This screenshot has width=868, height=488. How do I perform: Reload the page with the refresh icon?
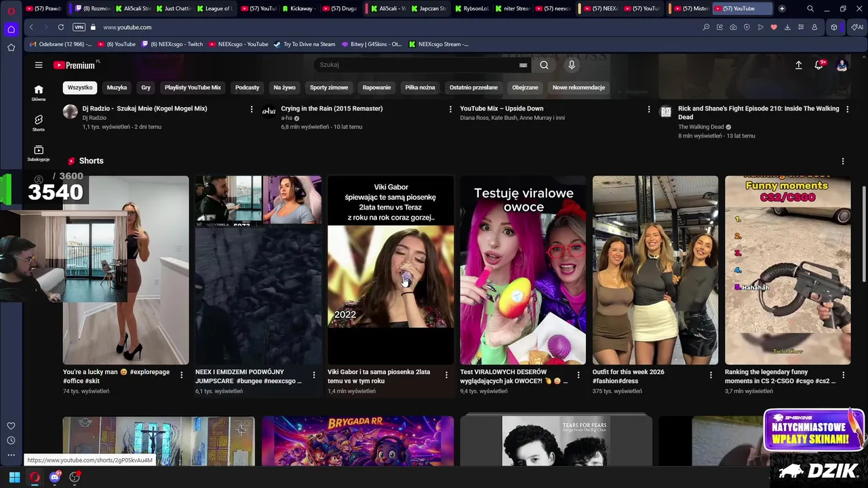(x=61, y=27)
